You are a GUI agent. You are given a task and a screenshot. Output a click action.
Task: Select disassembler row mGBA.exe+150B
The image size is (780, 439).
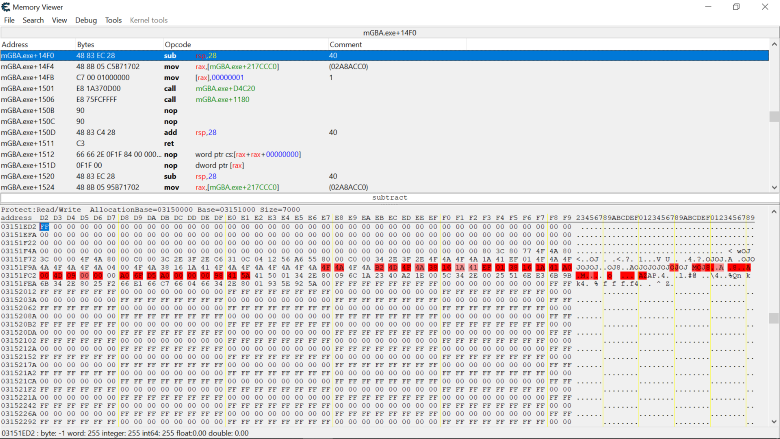pyautogui.click(x=385, y=110)
